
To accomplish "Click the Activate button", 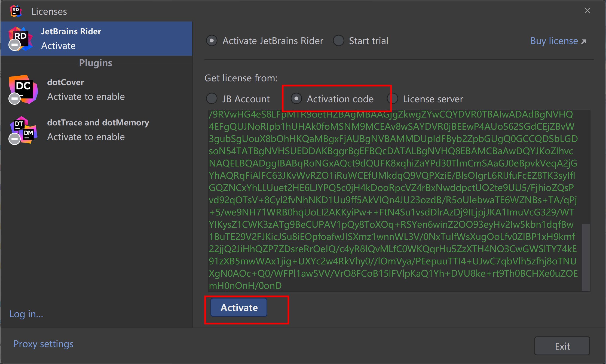I will (239, 307).
